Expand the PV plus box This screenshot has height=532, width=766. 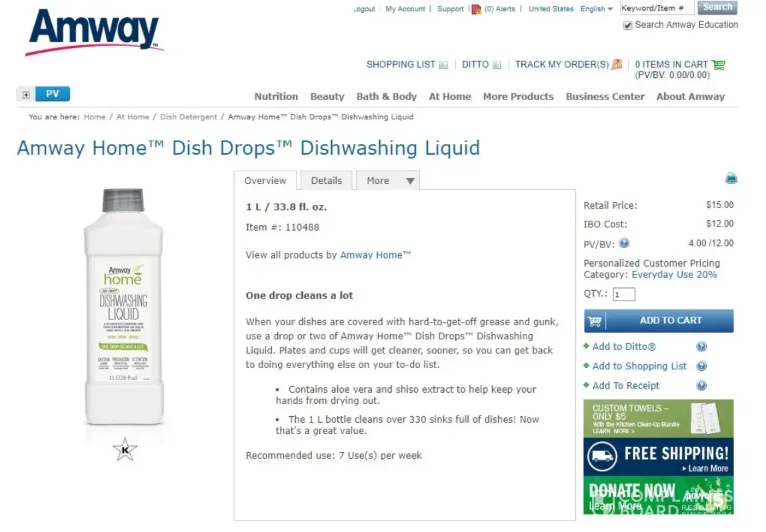click(x=26, y=94)
